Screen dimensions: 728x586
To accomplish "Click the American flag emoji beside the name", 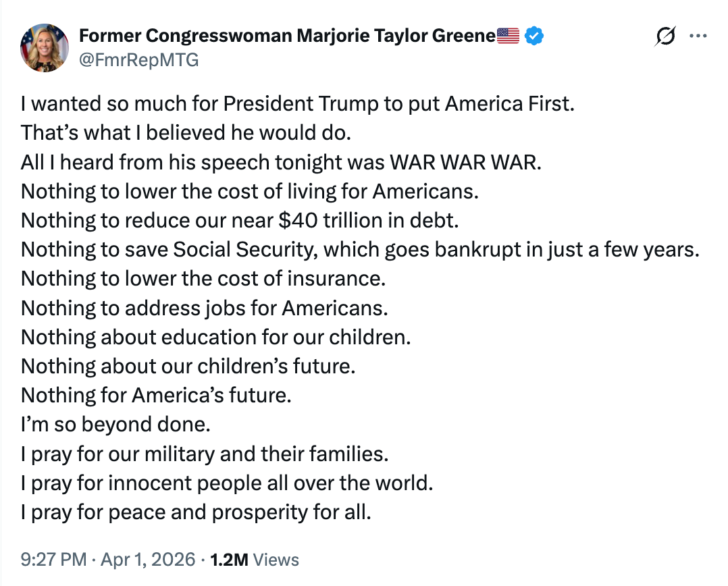I will (x=509, y=36).
